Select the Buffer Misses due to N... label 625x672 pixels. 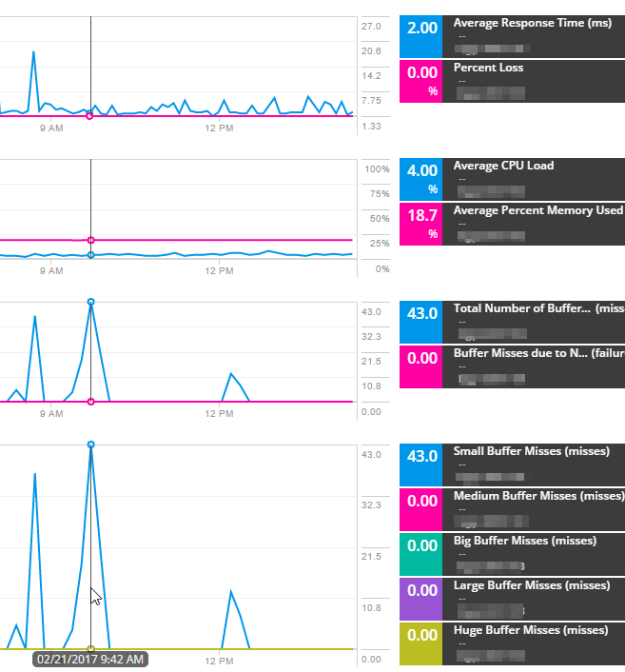(521, 353)
